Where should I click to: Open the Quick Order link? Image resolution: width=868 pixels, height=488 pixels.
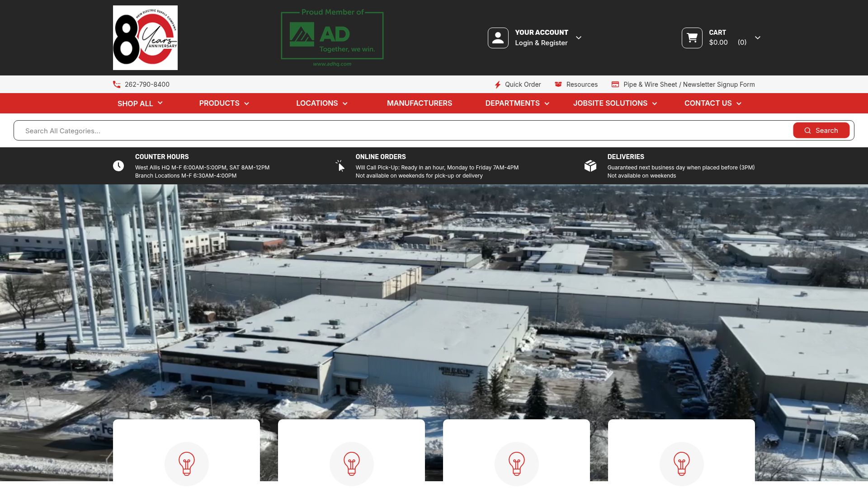pyautogui.click(x=523, y=84)
